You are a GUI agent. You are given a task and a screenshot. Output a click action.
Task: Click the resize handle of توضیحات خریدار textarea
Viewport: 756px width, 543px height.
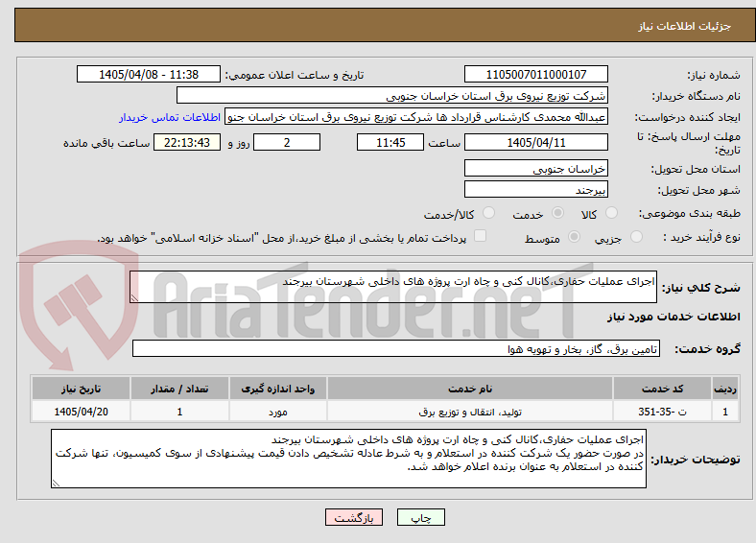56,483
